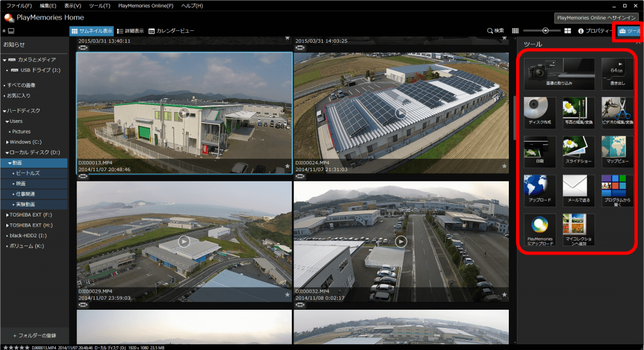The width and height of the screenshot is (644, 350).
Task: Play the DJI00013.MP4 video overlay button
Action: coord(184,113)
